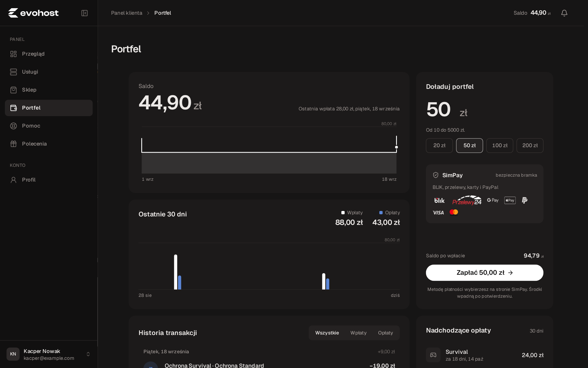Screen dimensions: 588x368
Task: Click the 88,00 zł deposits total
Action: pyautogui.click(x=349, y=222)
